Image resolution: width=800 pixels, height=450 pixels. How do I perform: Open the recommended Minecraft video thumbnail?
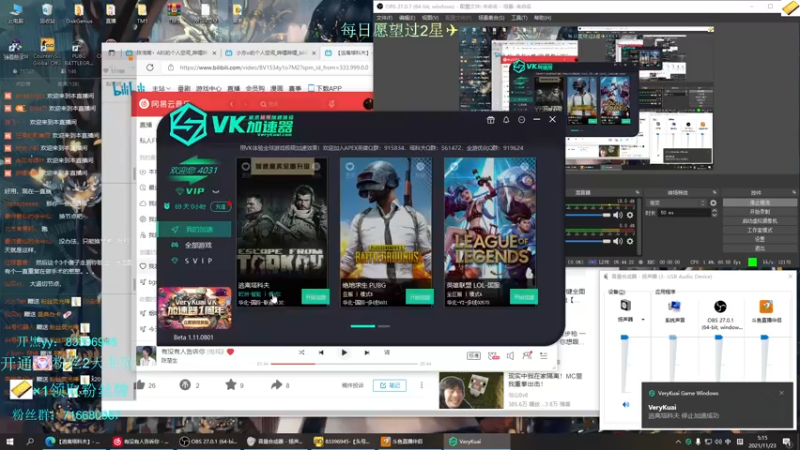(x=471, y=390)
